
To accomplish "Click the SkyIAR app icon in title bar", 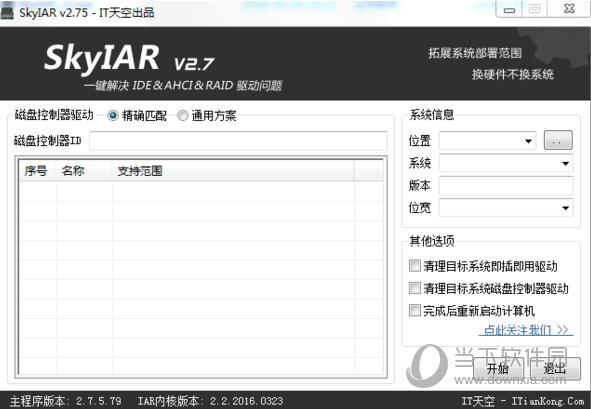I will click(8, 12).
